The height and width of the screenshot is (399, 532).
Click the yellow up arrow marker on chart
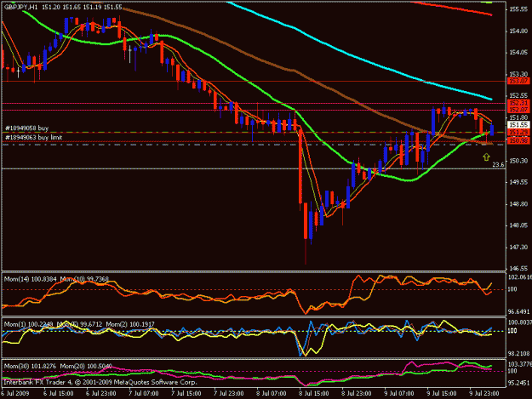(487, 157)
